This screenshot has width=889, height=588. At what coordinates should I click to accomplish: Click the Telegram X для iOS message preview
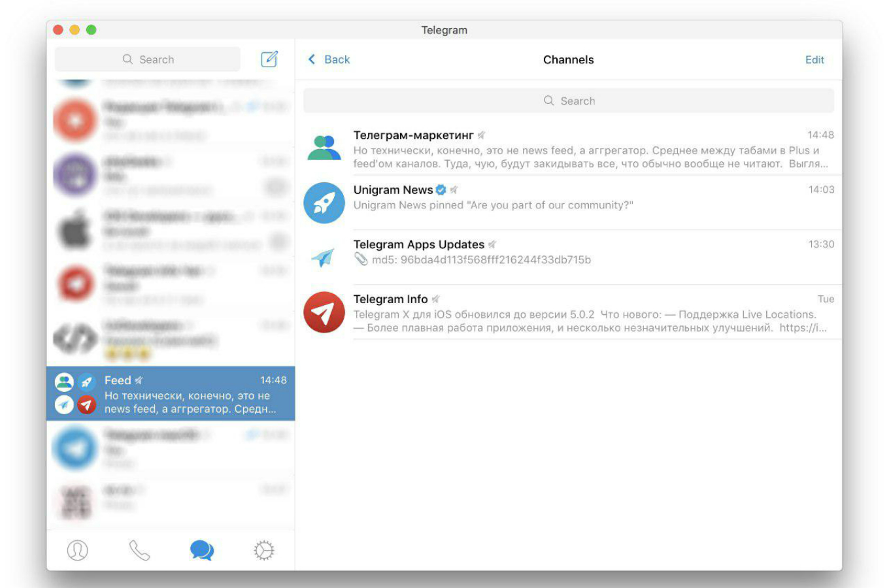pyautogui.click(x=591, y=321)
